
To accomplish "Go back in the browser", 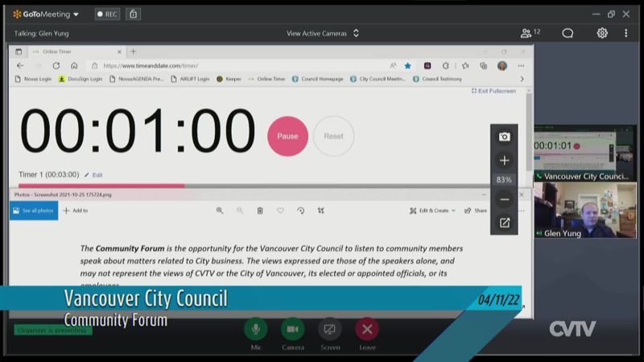I will coord(20,66).
